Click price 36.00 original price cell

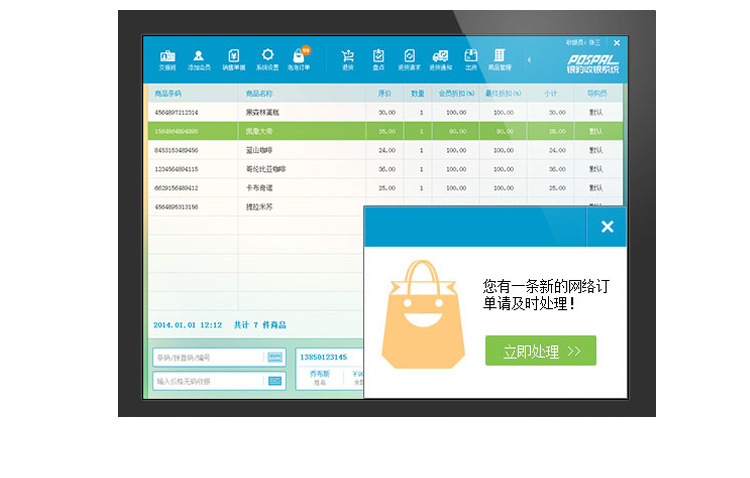point(387,169)
